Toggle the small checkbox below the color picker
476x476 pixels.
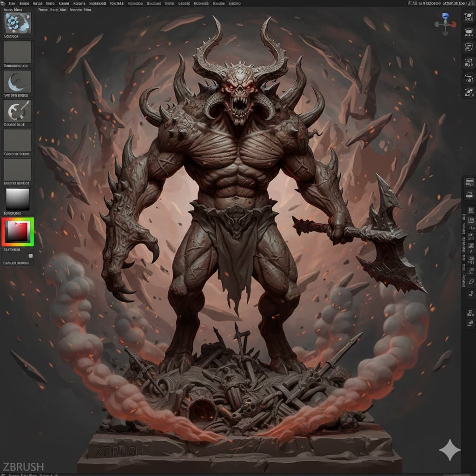click(x=31, y=256)
